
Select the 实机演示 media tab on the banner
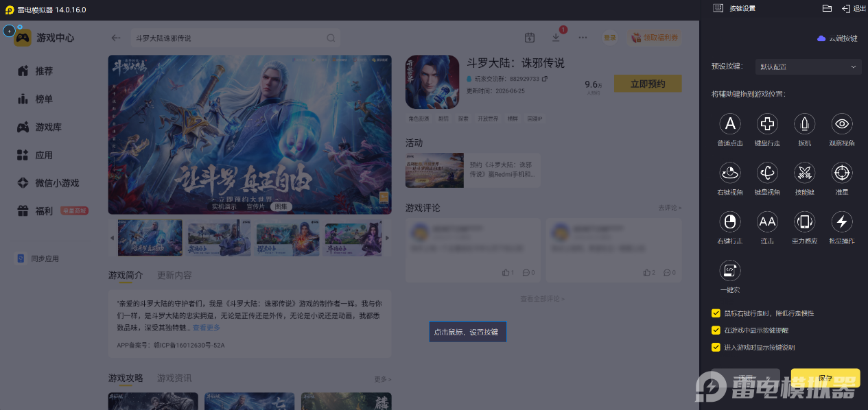224,206
